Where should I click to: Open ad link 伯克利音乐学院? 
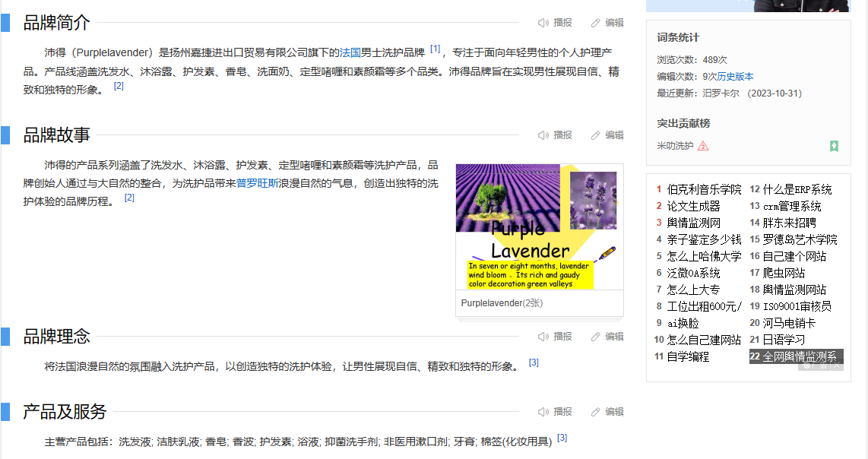[x=704, y=189]
